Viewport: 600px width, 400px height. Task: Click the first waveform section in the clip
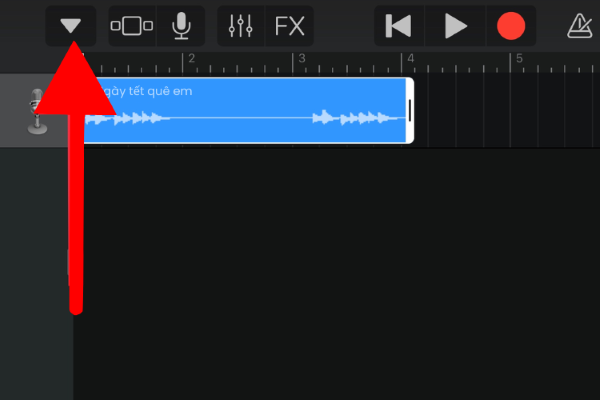coord(126,118)
